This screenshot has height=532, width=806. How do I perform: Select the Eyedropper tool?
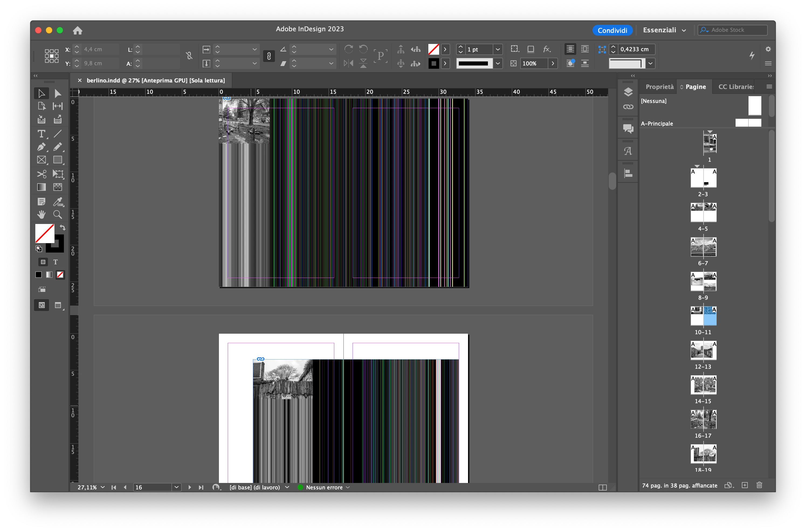(58, 202)
